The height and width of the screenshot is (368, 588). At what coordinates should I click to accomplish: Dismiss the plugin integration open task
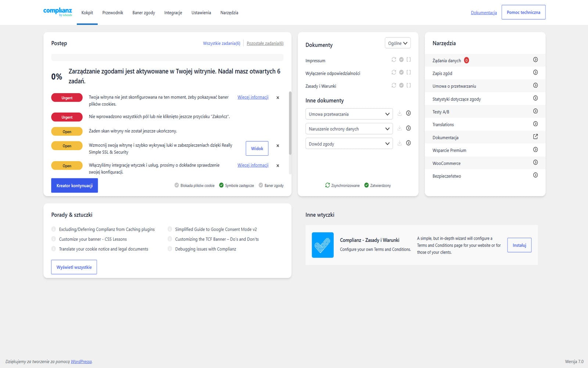(x=278, y=166)
